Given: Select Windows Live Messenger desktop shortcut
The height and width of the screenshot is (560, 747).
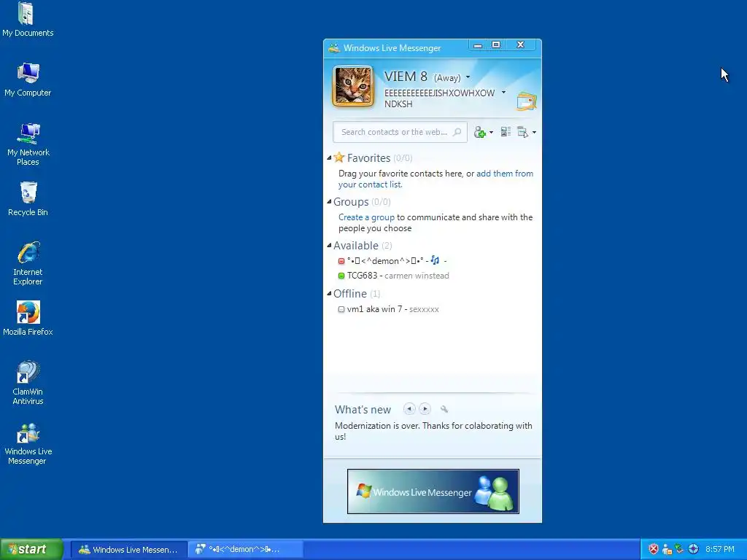Looking at the screenshot, I should pos(28,443).
